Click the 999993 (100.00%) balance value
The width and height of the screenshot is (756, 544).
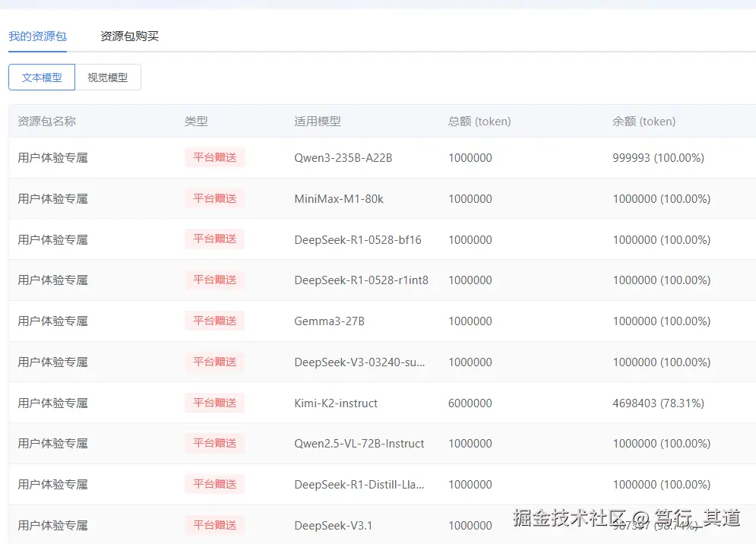658,158
